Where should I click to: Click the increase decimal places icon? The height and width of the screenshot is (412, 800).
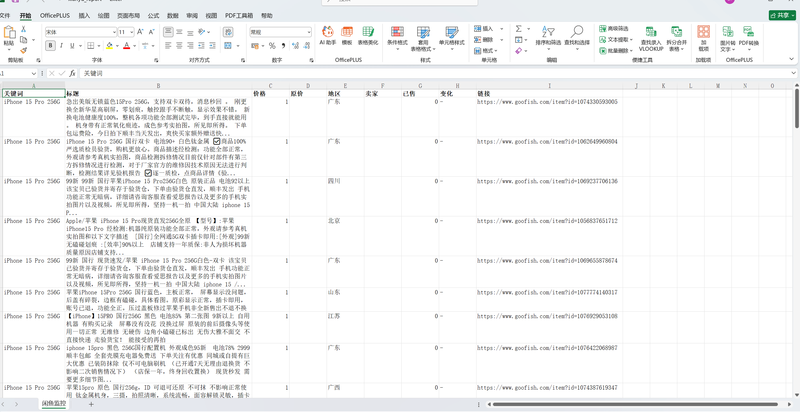click(x=295, y=46)
